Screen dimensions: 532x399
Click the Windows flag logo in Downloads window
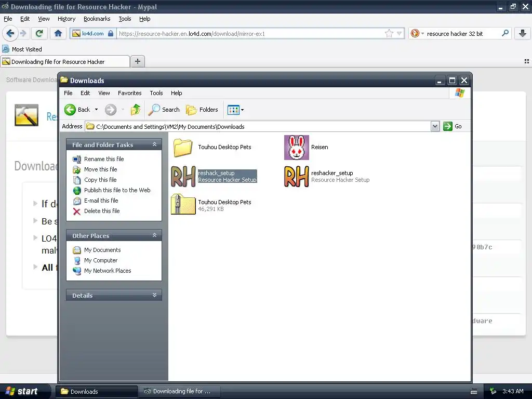pyautogui.click(x=460, y=93)
